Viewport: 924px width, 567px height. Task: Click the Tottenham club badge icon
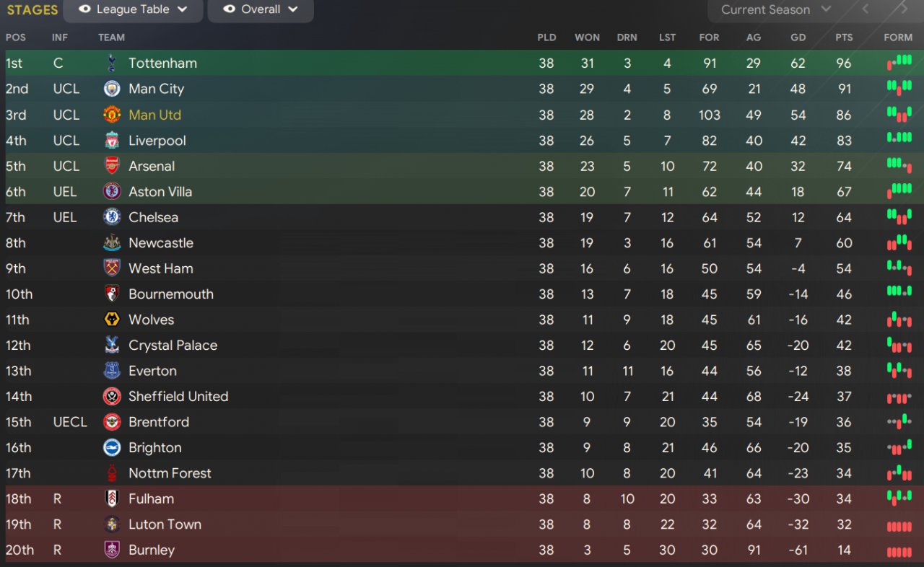[111, 63]
